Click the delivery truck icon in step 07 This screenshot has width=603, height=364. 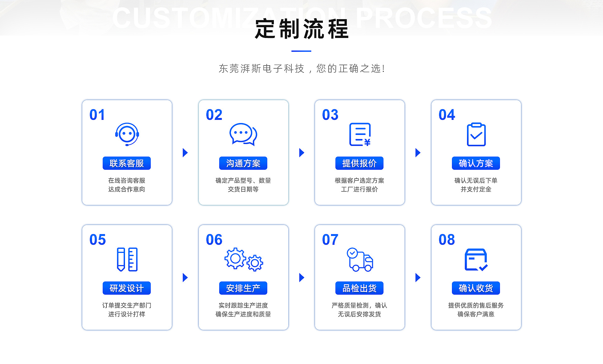tap(360, 260)
